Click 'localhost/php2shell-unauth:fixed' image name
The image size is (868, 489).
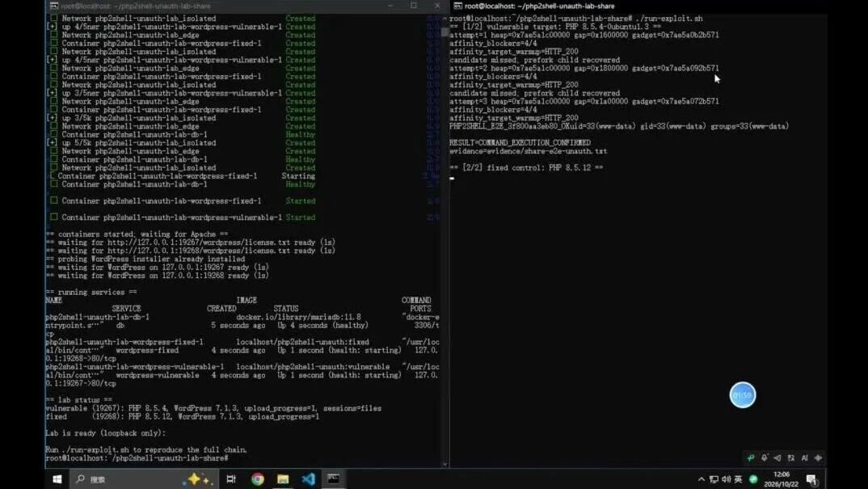point(302,342)
